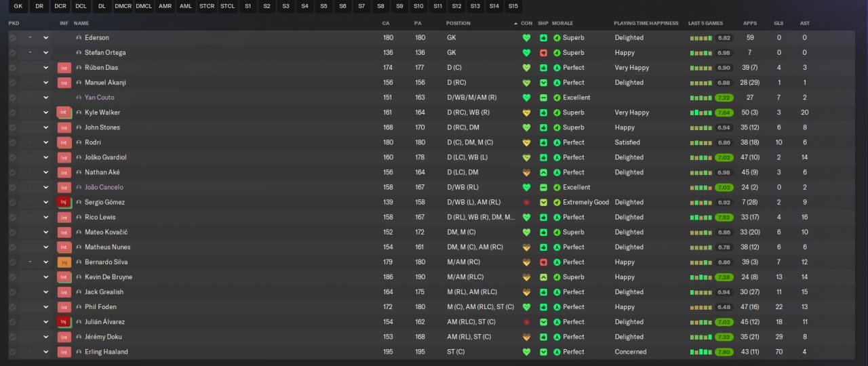Click Sergio Gómez's red condition icon
The height and width of the screenshot is (366, 868).
coord(526,202)
